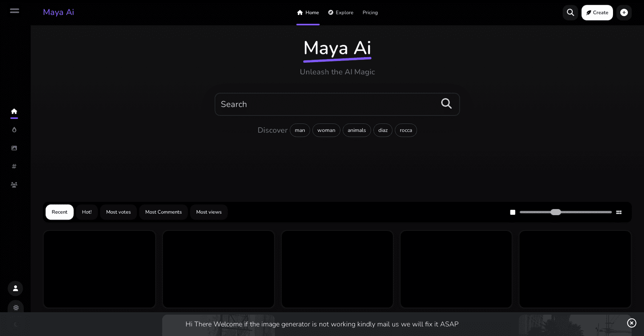
Task: Switch to the Most views filter tab
Action: 209,212
